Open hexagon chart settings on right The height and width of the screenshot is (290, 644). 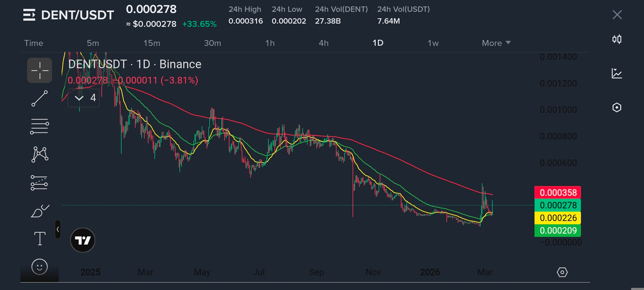coord(617,108)
